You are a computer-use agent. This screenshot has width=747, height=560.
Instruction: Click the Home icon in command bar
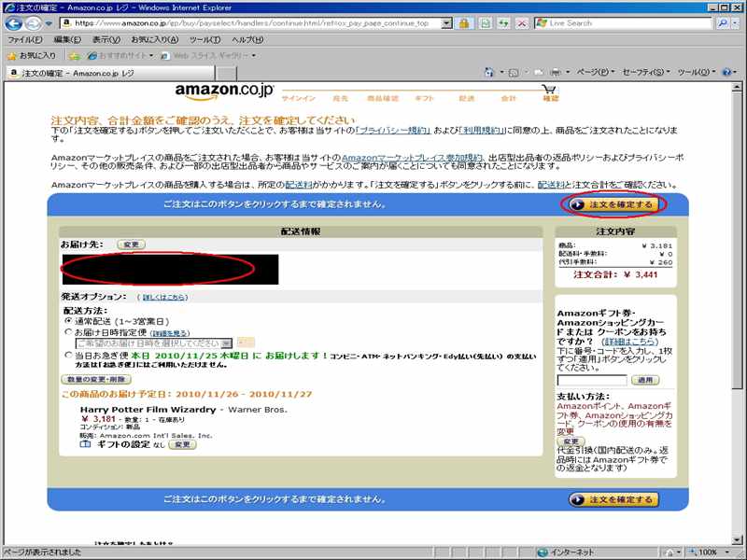point(489,73)
